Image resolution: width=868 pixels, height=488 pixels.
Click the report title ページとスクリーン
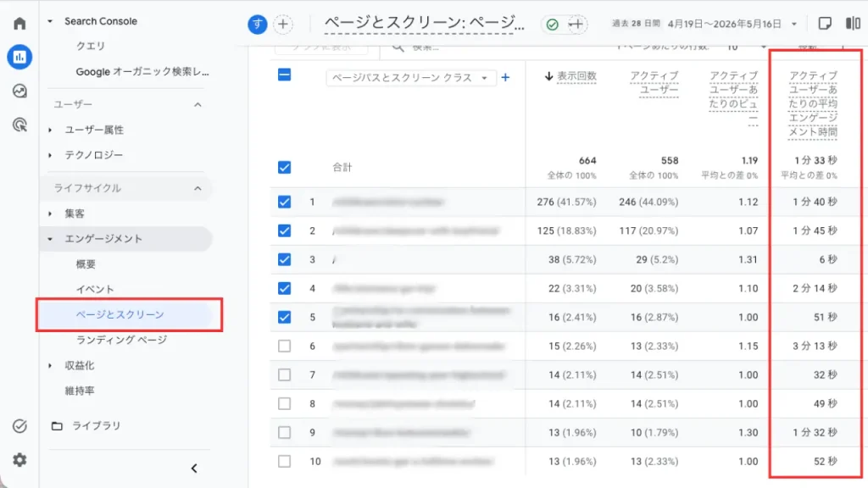pyautogui.click(x=425, y=23)
